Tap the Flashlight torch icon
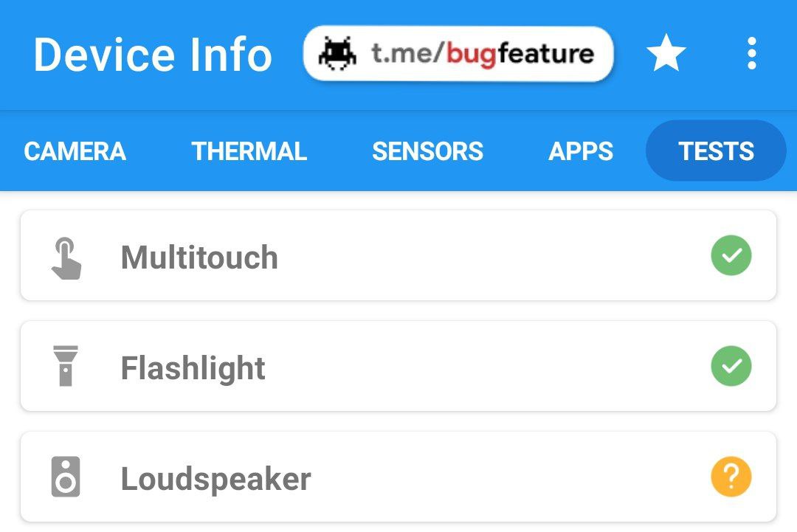Screen dimensions: 797x532 [x=66, y=366]
